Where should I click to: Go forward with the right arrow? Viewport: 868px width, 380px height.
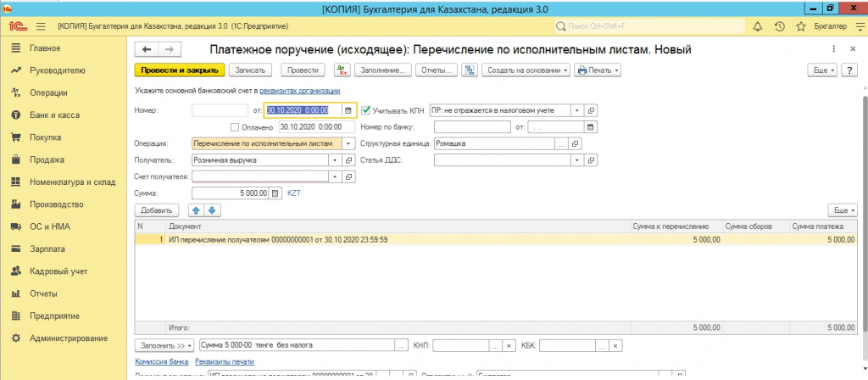[x=170, y=49]
